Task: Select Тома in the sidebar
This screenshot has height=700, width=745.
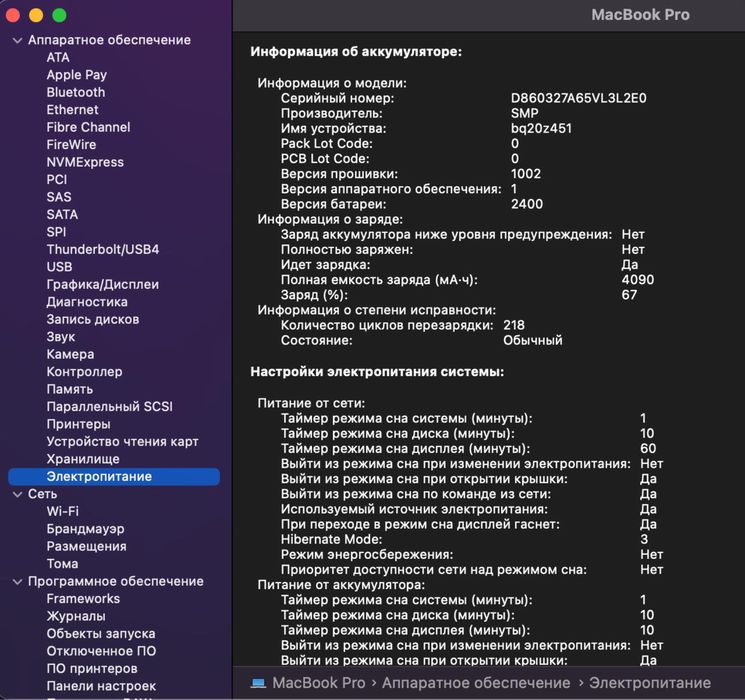Action: (x=62, y=564)
